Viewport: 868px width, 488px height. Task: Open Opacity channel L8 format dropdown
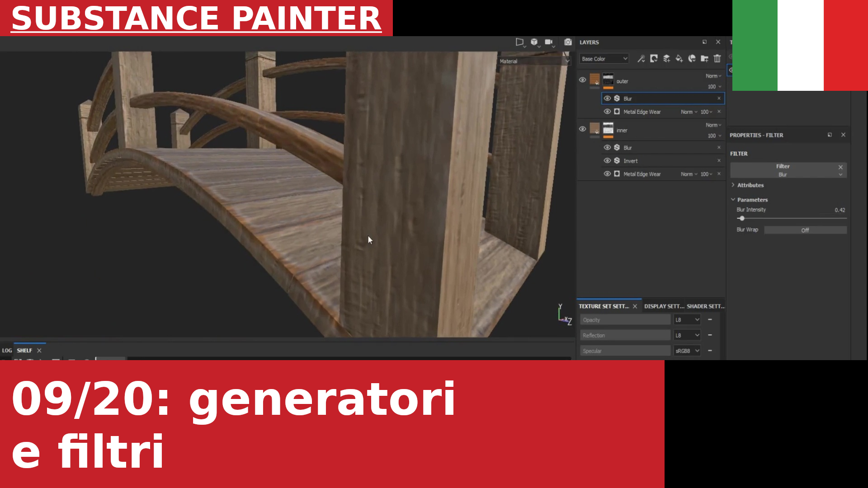coord(687,320)
